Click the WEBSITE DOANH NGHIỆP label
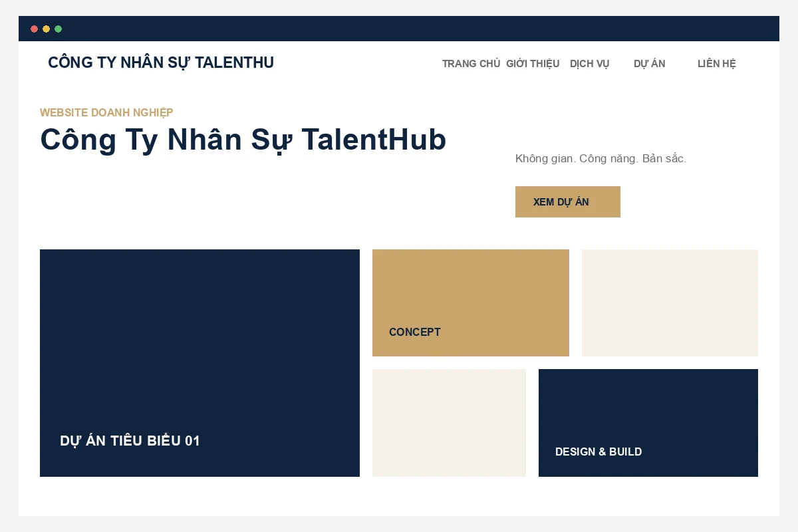Image resolution: width=798 pixels, height=532 pixels. coord(106,112)
